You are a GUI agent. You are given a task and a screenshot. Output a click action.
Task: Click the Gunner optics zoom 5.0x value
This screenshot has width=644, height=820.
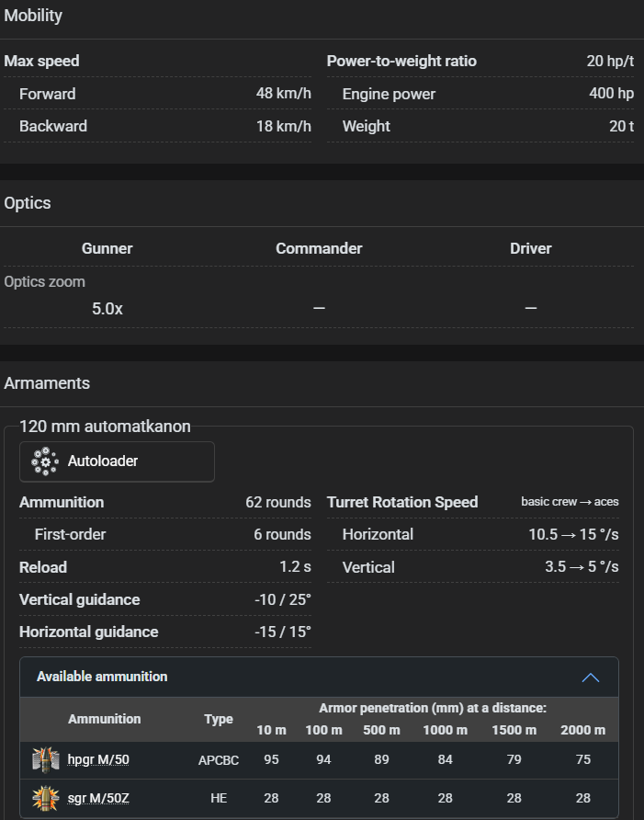pyautogui.click(x=107, y=309)
